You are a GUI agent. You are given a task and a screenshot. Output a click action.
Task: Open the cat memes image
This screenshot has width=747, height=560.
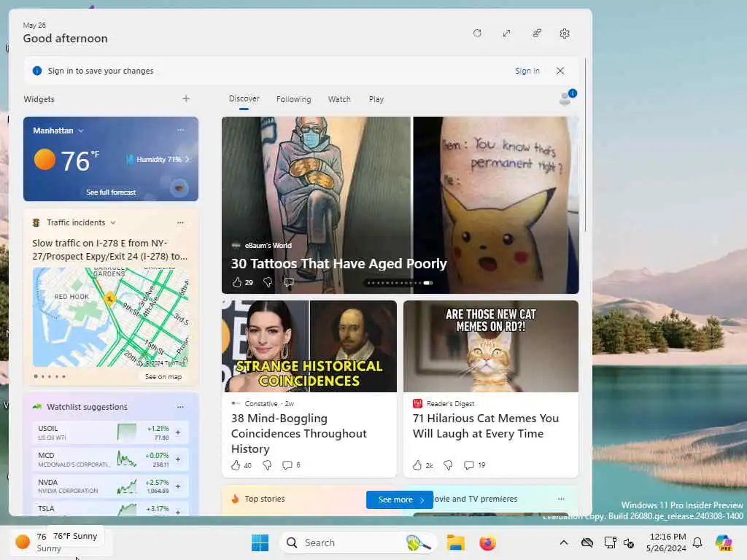(491, 346)
